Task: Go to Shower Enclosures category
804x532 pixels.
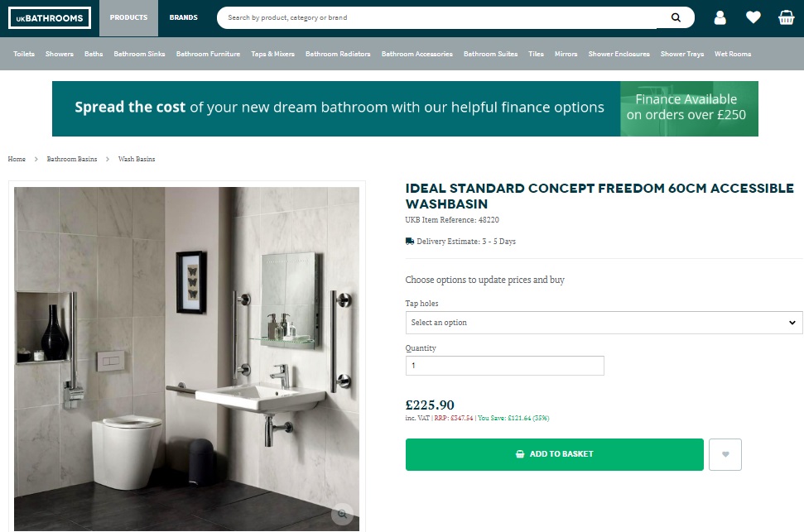Action: tap(619, 54)
